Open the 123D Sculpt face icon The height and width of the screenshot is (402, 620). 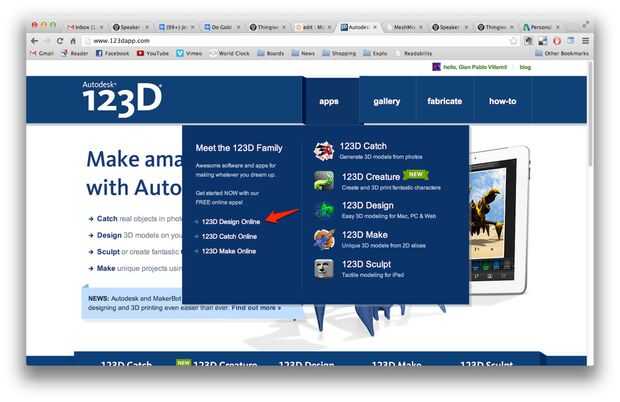click(324, 269)
